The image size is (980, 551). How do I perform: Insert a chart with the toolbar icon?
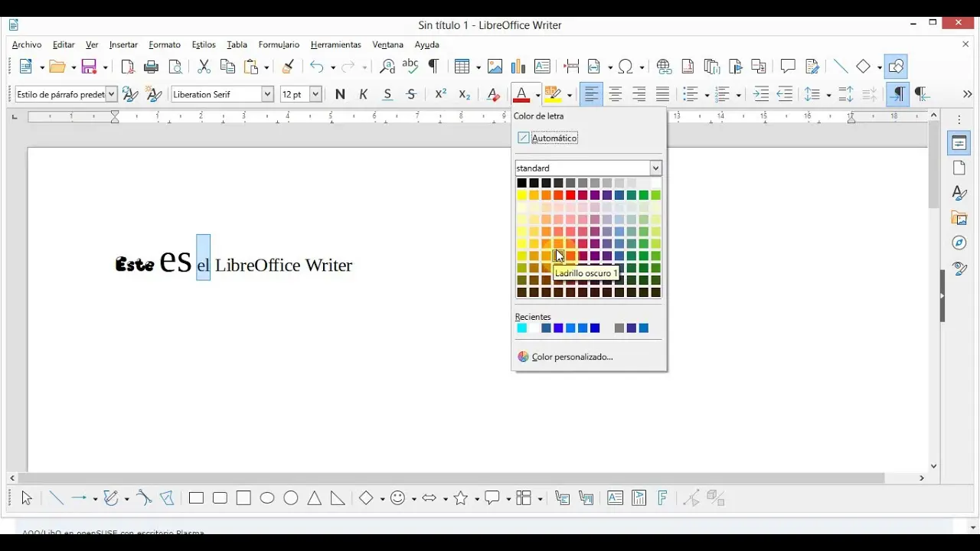click(x=518, y=67)
